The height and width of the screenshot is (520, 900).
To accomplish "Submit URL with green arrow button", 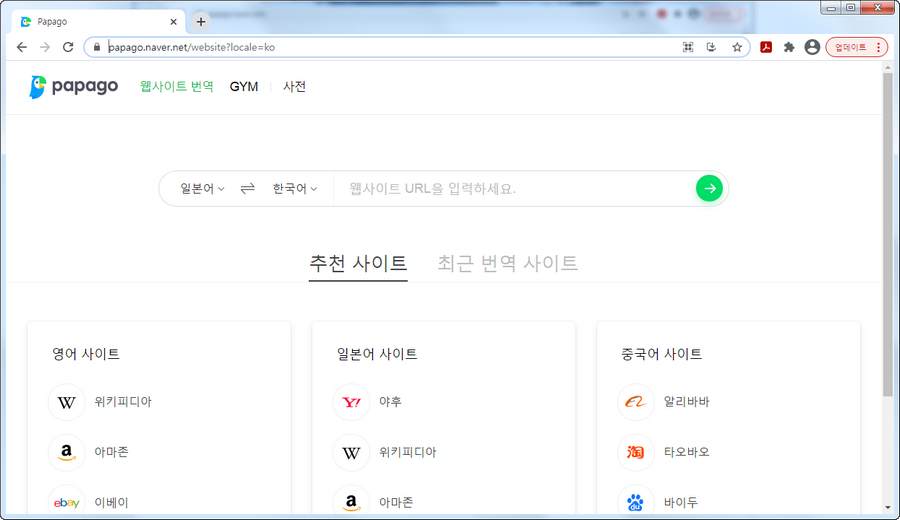I will pos(709,188).
